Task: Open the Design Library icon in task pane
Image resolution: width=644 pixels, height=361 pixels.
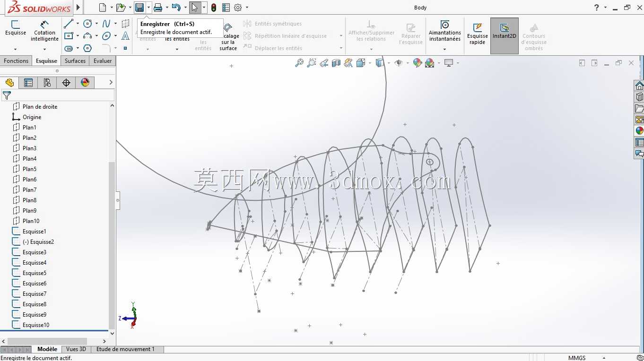Action: pyautogui.click(x=639, y=97)
